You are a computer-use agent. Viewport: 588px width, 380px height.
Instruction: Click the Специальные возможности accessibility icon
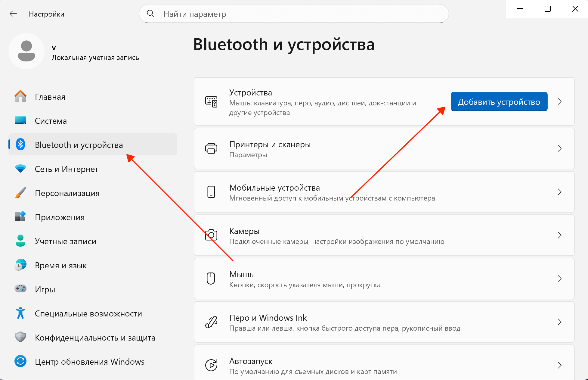[x=20, y=313]
